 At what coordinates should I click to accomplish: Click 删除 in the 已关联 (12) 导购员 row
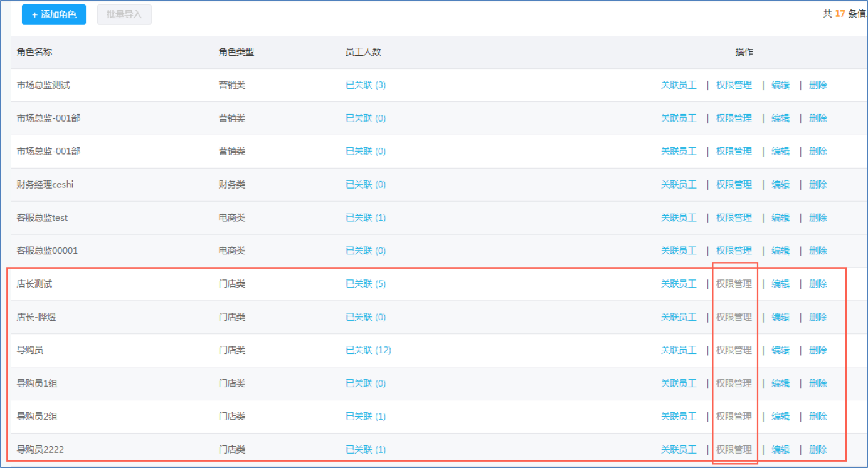click(x=818, y=351)
